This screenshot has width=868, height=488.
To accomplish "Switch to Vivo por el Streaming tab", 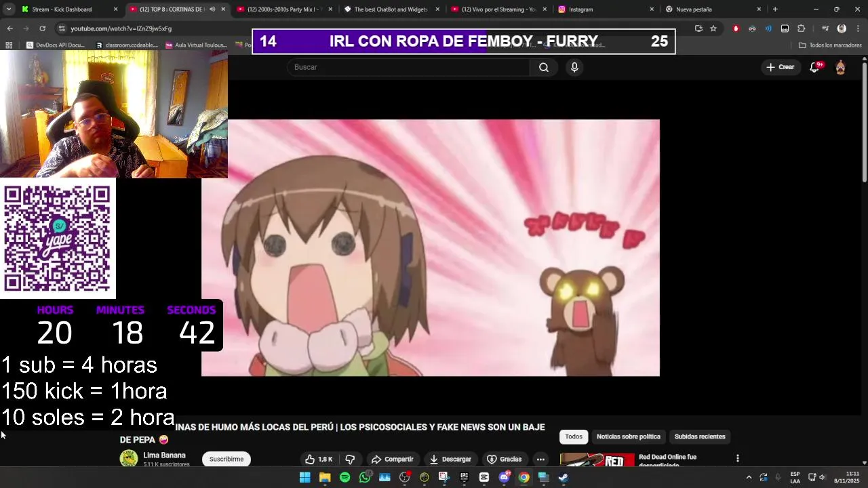I will [x=499, y=9].
